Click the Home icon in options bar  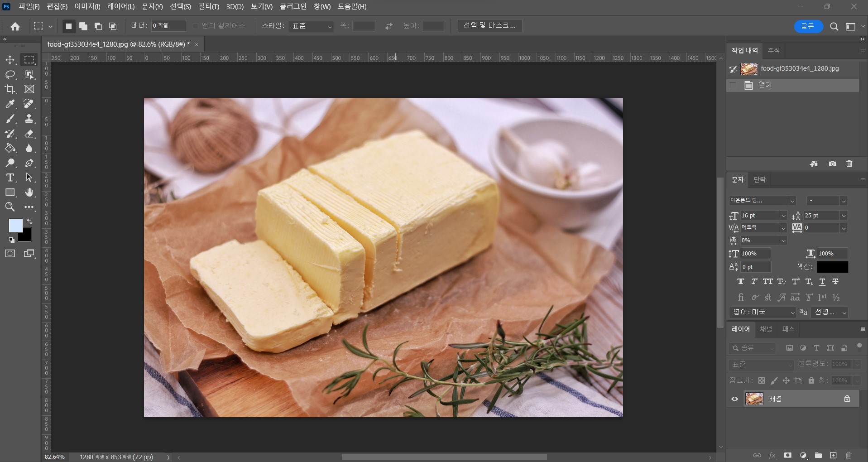pos(15,26)
